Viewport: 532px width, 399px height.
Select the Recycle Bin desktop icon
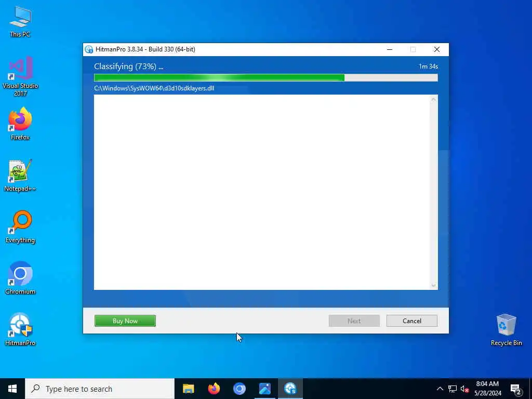tap(506, 329)
